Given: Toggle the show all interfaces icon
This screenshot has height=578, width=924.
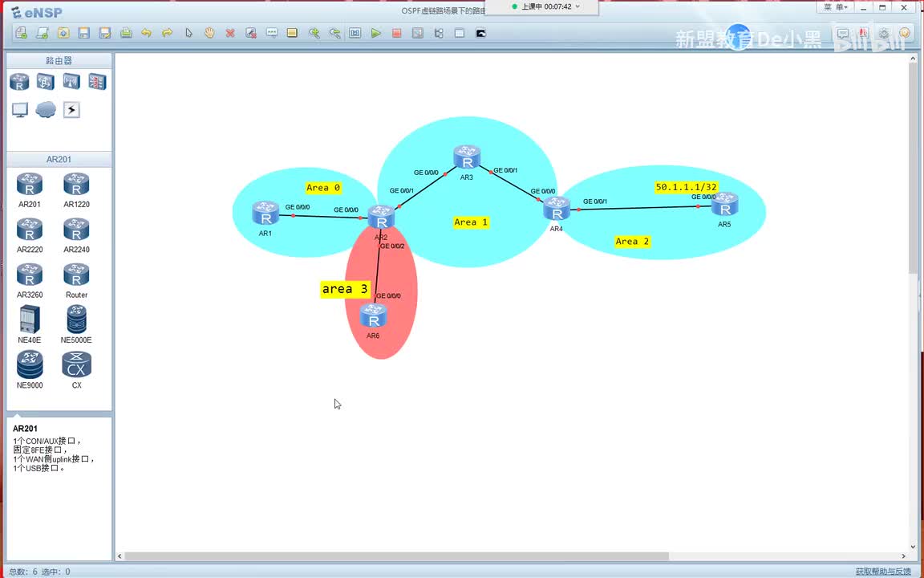Looking at the screenshot, I should click(439, 33).
